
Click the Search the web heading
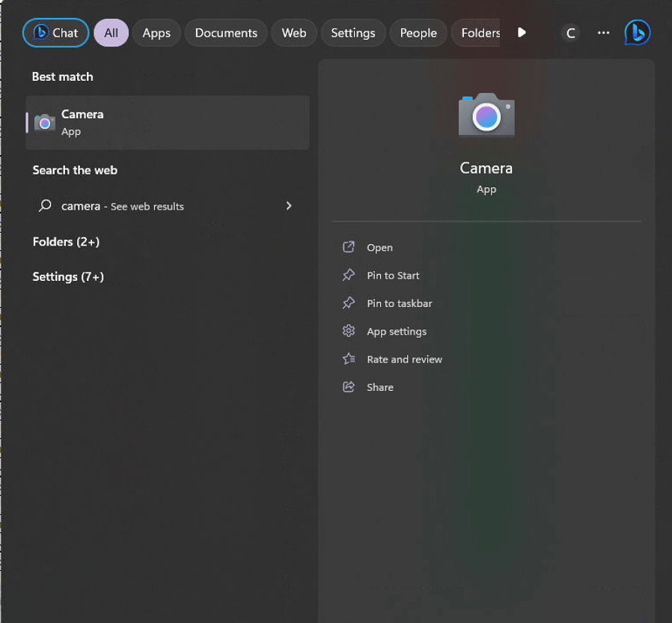click(75, 170)
